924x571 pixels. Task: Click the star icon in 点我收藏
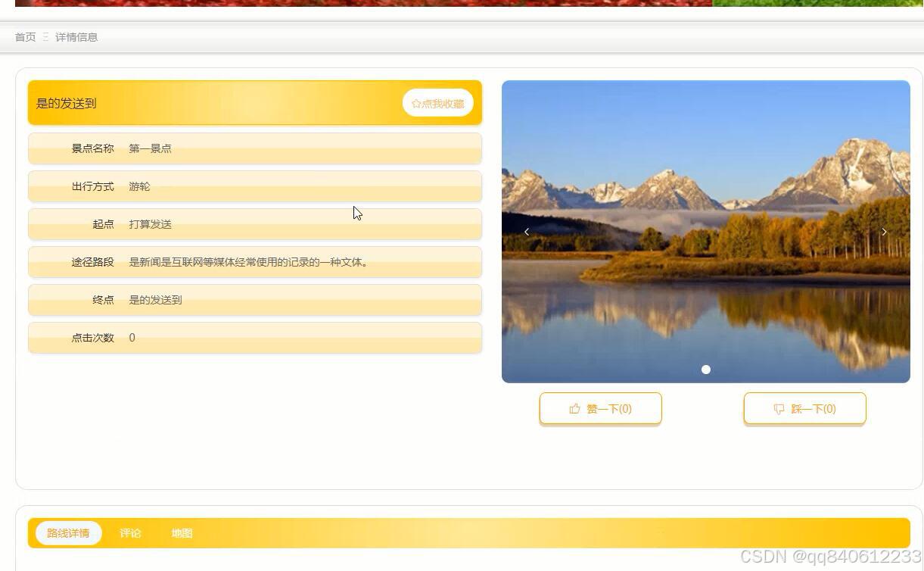click(416, 104)
